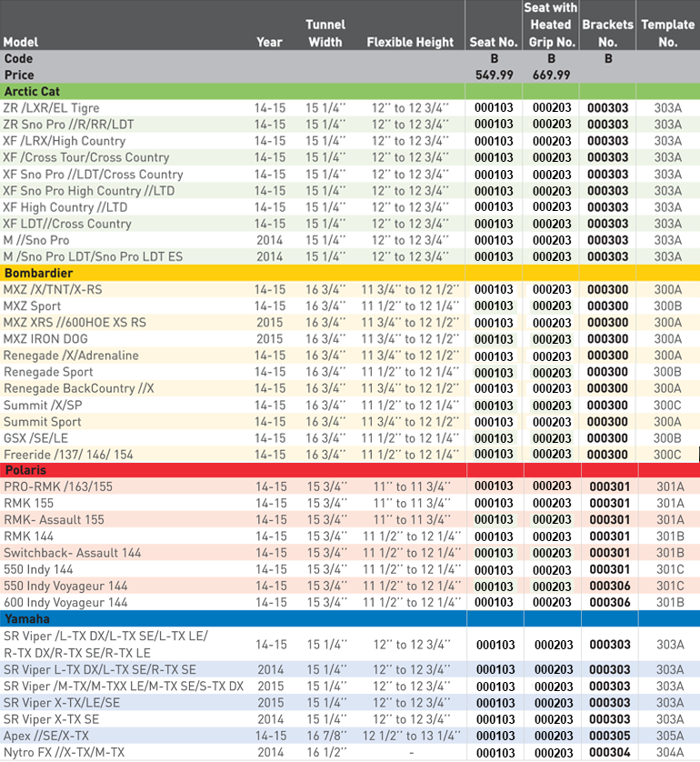Click the MXZ /X/TNT/X-RS model
The width and height of the screenshot is (700, 762).
point(53,290)
